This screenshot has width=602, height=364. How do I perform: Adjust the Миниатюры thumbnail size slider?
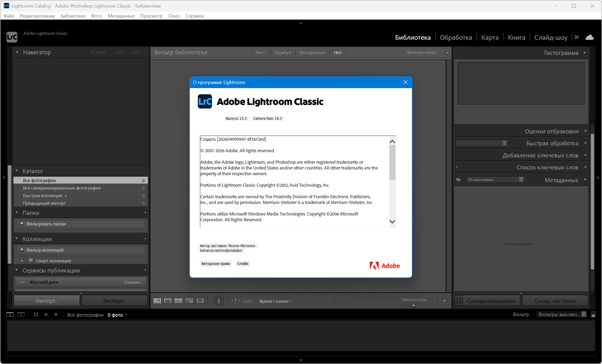tap(413, 305)
